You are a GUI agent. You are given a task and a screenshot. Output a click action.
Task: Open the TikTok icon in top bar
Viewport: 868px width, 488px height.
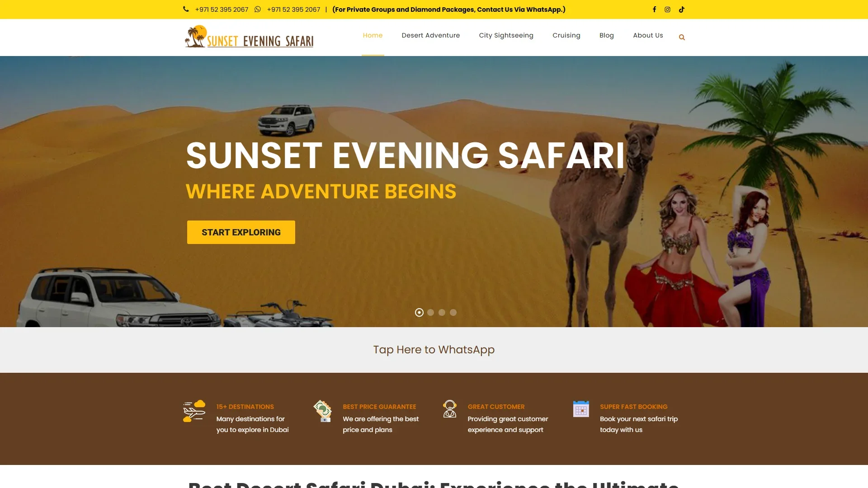(x=681, y=9)
